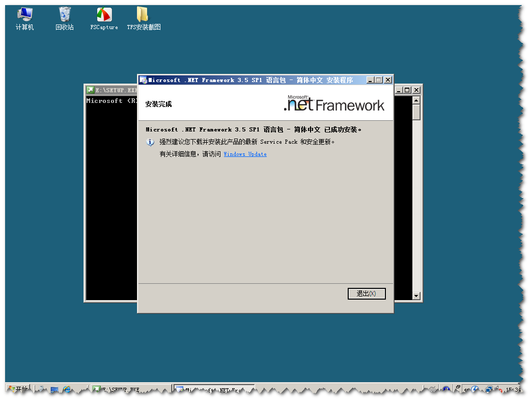The image size is (532, 402).
Task: Switch to SETUP.EXE taskbar button
Action: point(131,389)
